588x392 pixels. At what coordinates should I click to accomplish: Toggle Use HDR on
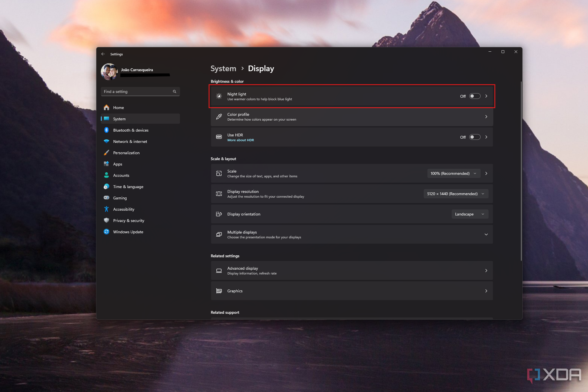click(x=474, y=137)
